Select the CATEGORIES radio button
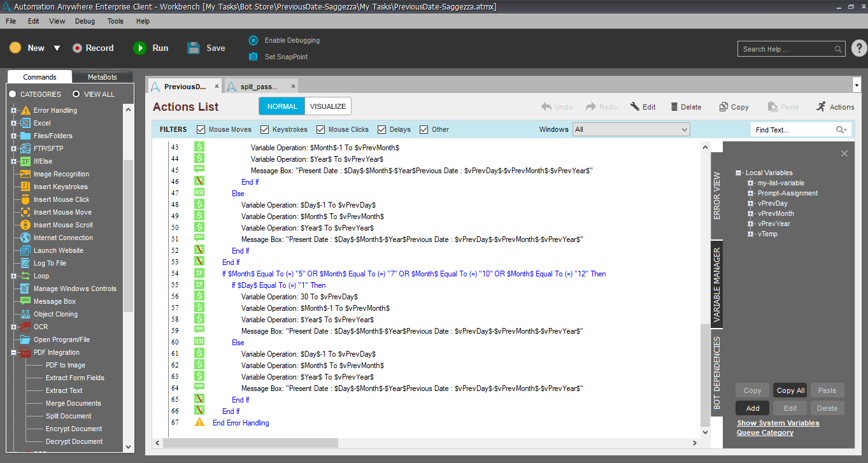The image size is (868, 463). pyautogui.click(x=13, y=94)
